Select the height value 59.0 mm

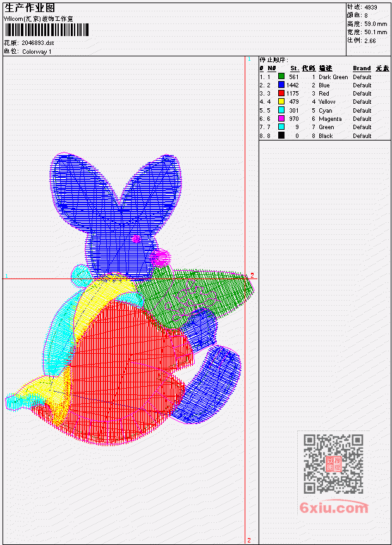376,24
